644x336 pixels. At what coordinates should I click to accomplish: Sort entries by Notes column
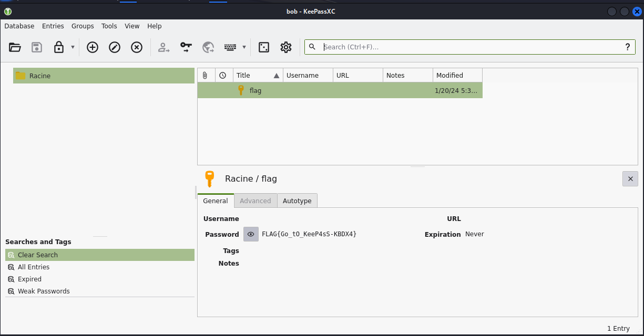(408, 75)
